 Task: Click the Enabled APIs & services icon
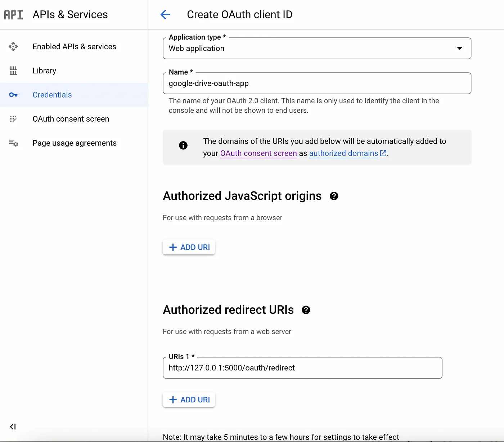[x=13, y=46]
